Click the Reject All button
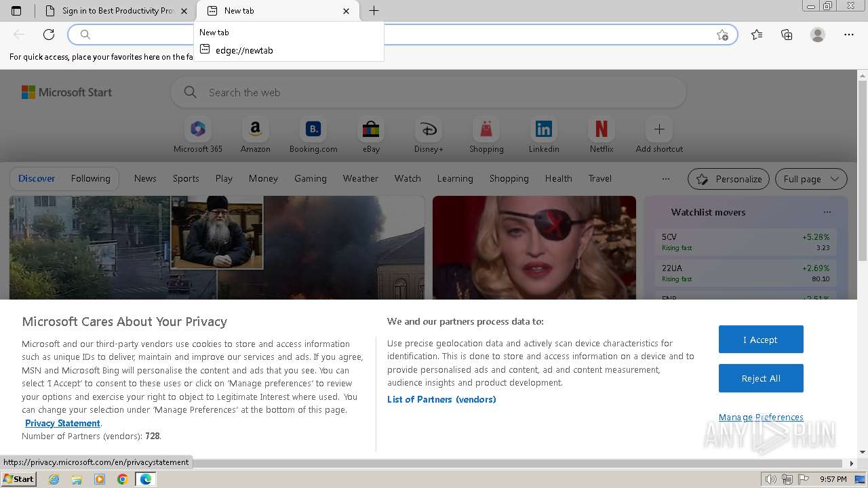 coord(761,378)
